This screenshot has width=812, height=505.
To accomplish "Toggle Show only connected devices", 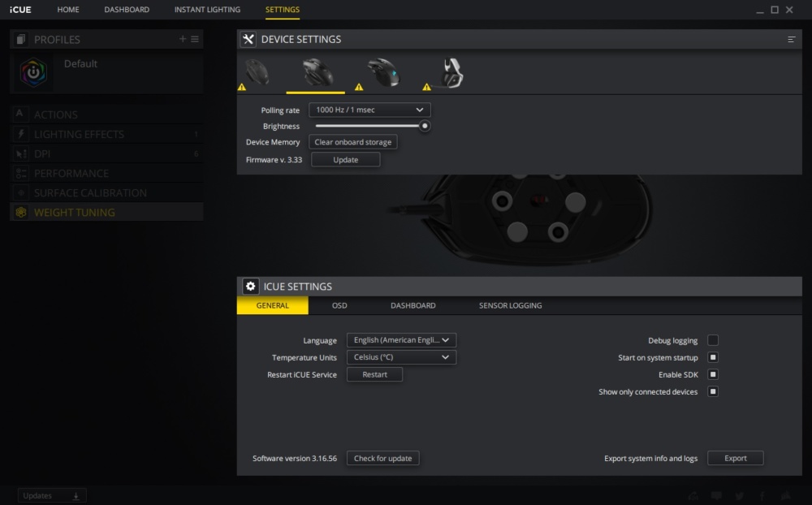I will pos(713,391).
